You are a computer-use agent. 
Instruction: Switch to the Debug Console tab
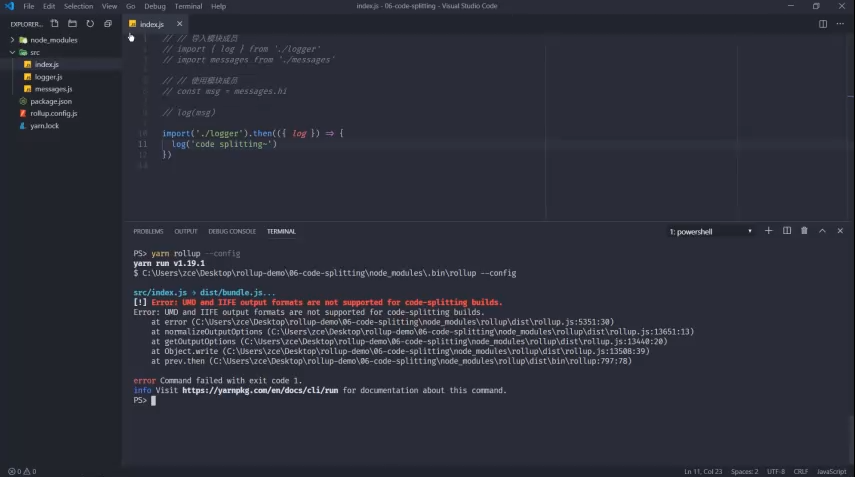(x=232, y=231)
